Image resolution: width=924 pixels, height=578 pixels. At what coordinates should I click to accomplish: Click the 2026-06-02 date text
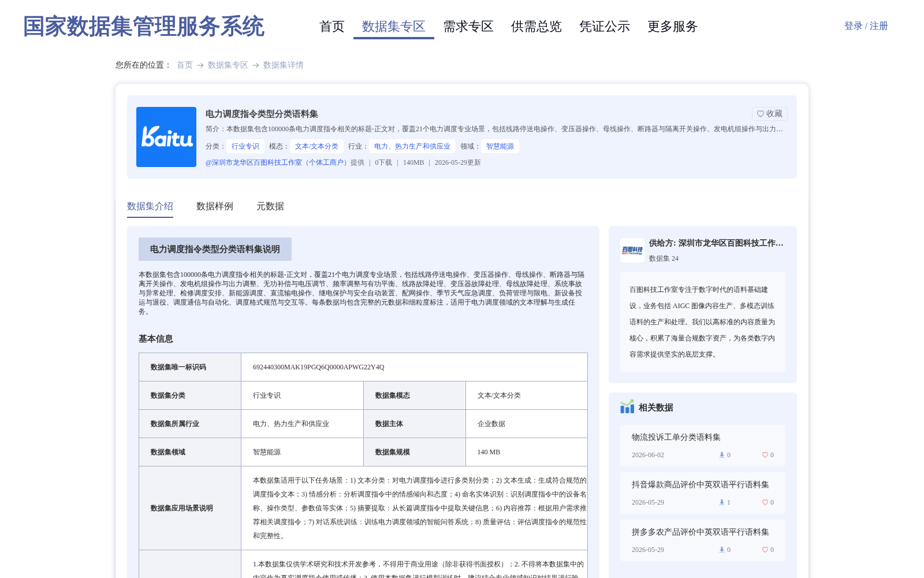(x=648, y=455)
